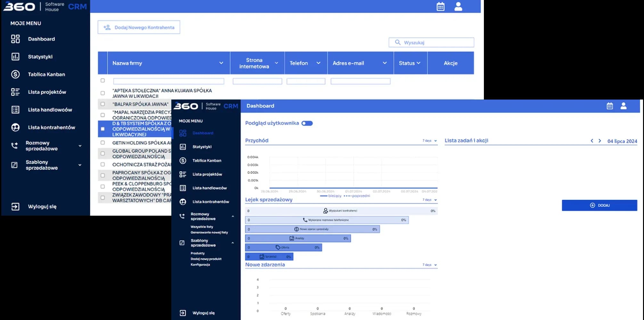The height and width of the screenshot is (320, 644).
Task: Click Adres e-mail filter input field
Action: [361, 81]
